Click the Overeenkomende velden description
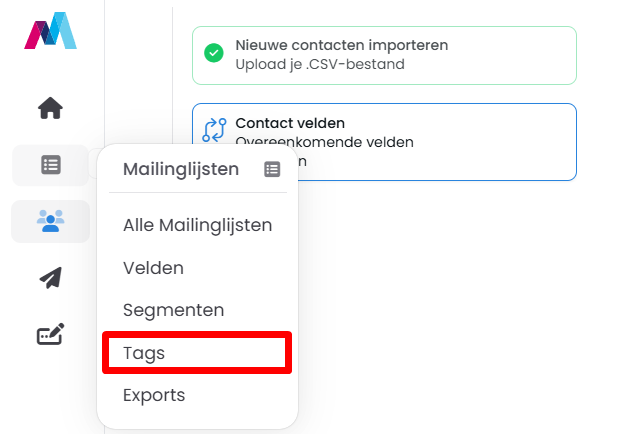The height and width of the screenshot is (434, 621). pyautogui.click(x=324, y=142)
